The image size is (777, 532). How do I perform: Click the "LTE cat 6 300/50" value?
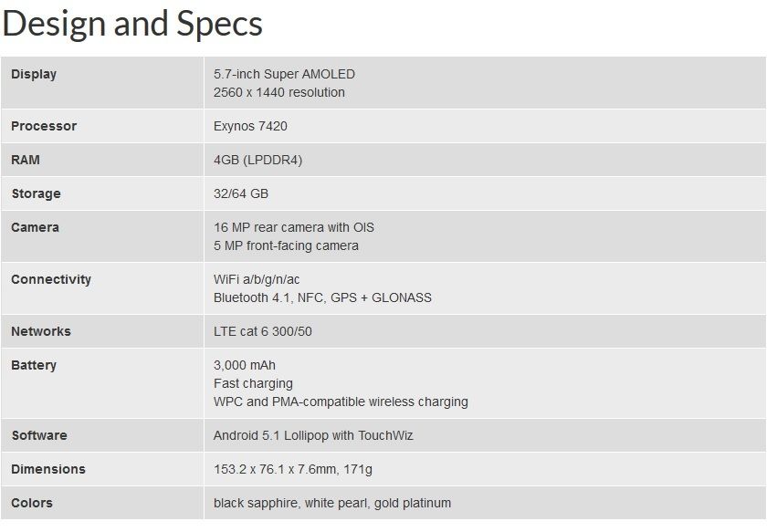click(x=263, y=331)
